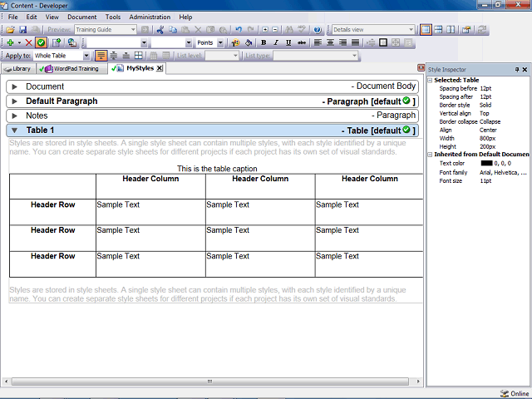Open the Tools menu

(x=113, y=17)
